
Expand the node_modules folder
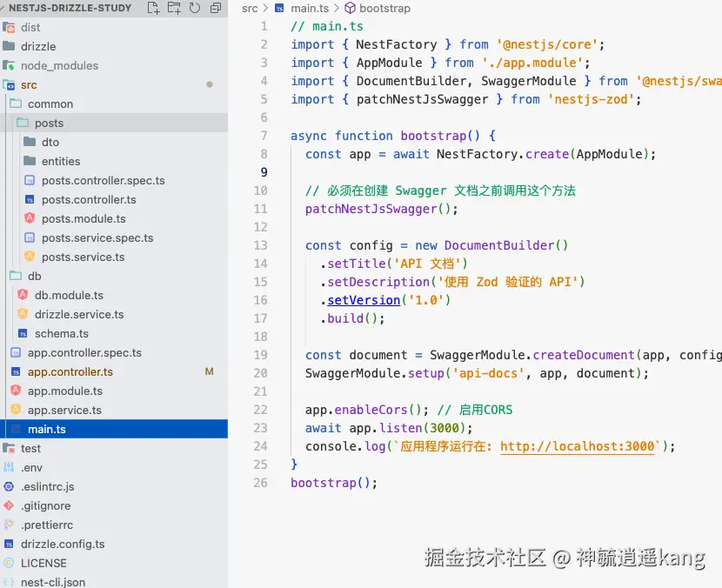point(114,66)
